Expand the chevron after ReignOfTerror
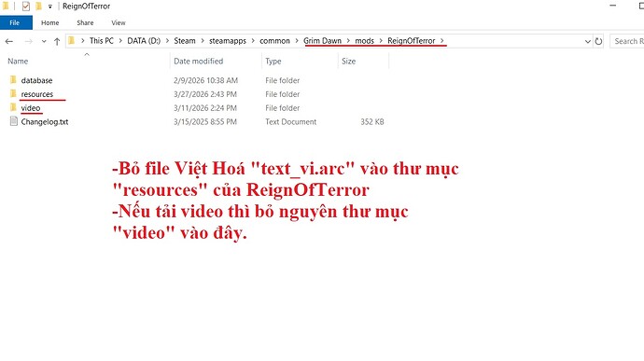 click(441, 41)
